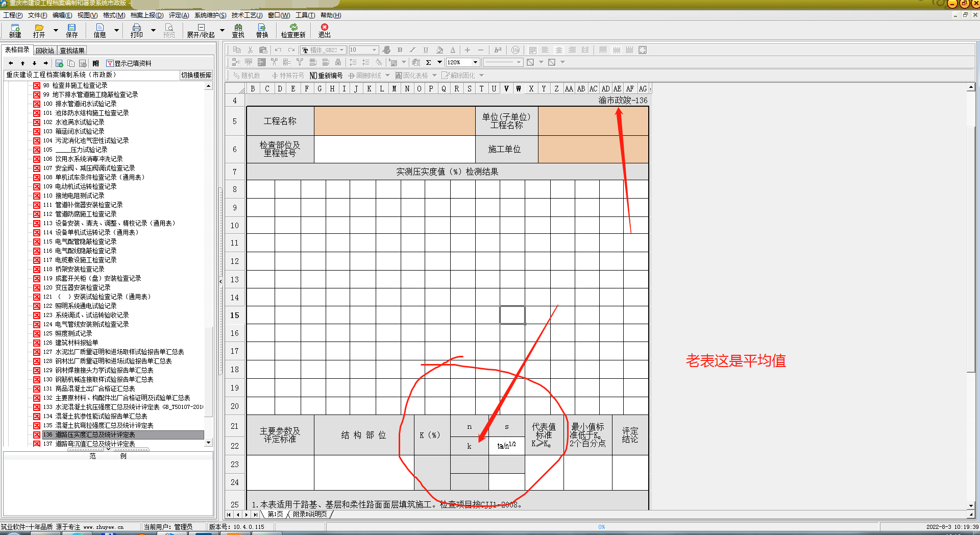Viewport: 980px width, 535px height.
Task: Click row header 15 in the sheet
Action: [x=235, y=315]
